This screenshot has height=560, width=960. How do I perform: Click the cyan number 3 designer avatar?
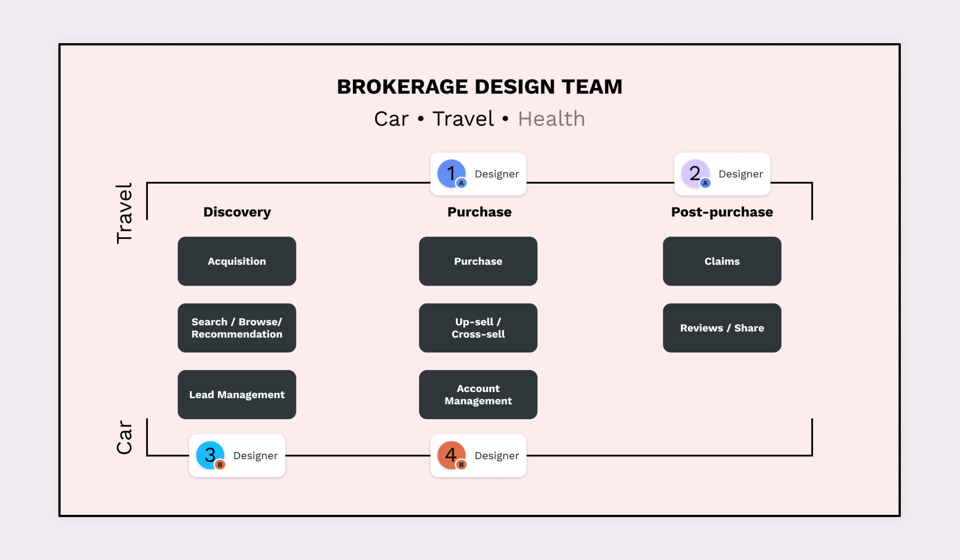(210, 455)
